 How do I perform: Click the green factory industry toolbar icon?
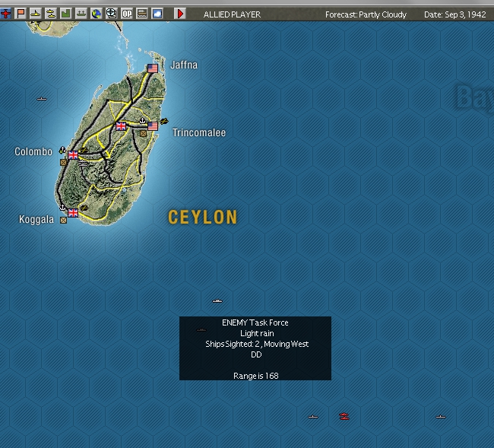coord(66,14)
